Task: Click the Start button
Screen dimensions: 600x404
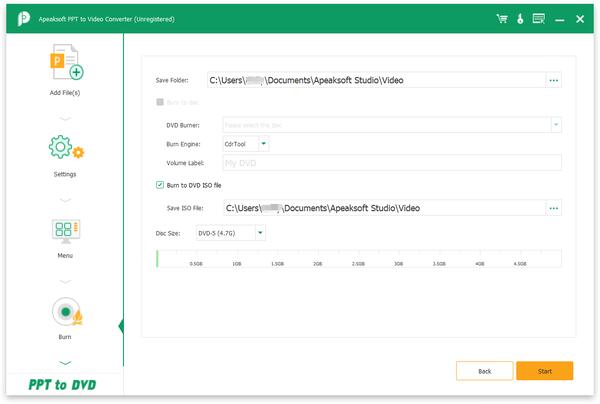Action: pos(545,371)
